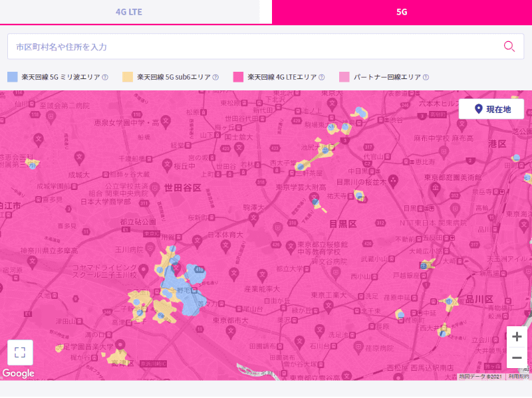Select the 日本体育大 school pin
This screenshot has width=532, height=398.
(x=225, y=246)
